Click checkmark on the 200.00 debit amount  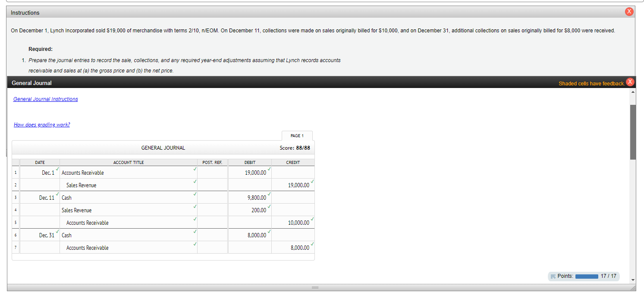[x=269, y=207]
